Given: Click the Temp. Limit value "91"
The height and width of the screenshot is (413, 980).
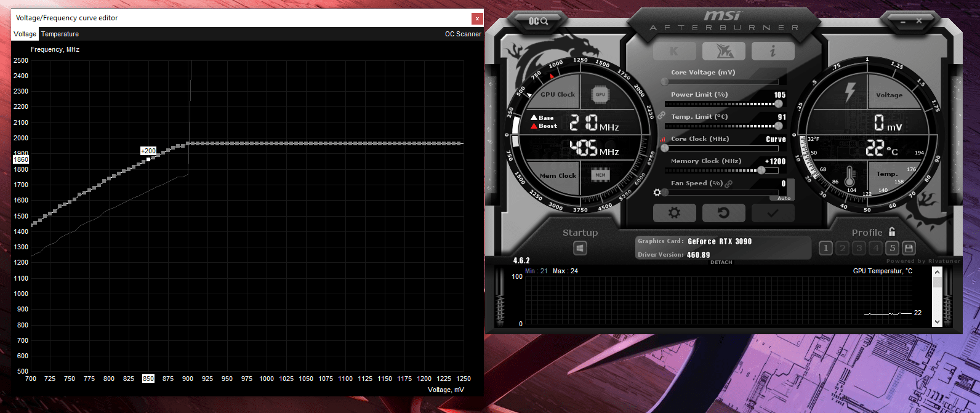Looking at the screenshot, I should click(782, 117).
